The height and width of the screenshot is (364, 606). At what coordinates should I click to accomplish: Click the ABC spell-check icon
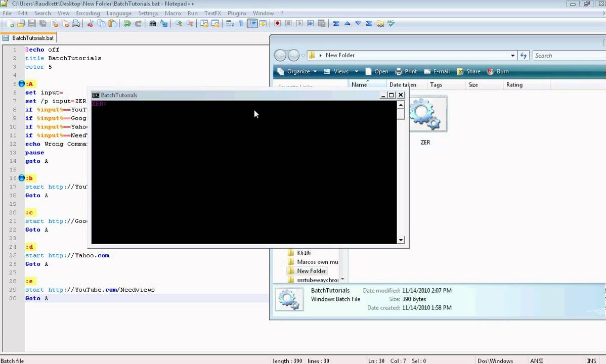pyautogui.click(x=391, y=24)
